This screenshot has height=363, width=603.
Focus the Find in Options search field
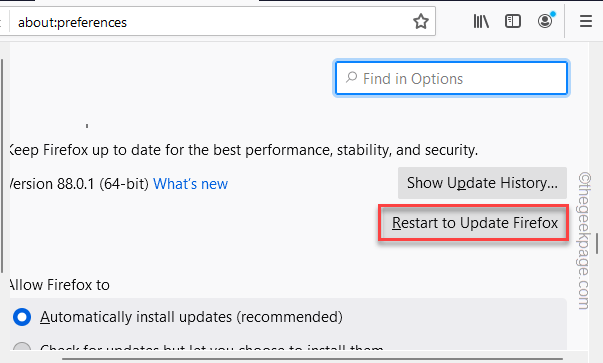pos(451,78)
